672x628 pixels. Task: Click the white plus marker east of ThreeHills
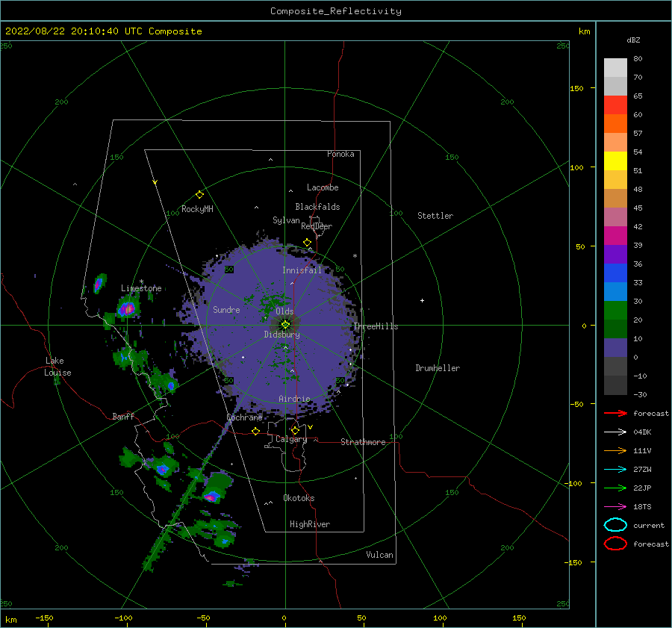point(422,300)
